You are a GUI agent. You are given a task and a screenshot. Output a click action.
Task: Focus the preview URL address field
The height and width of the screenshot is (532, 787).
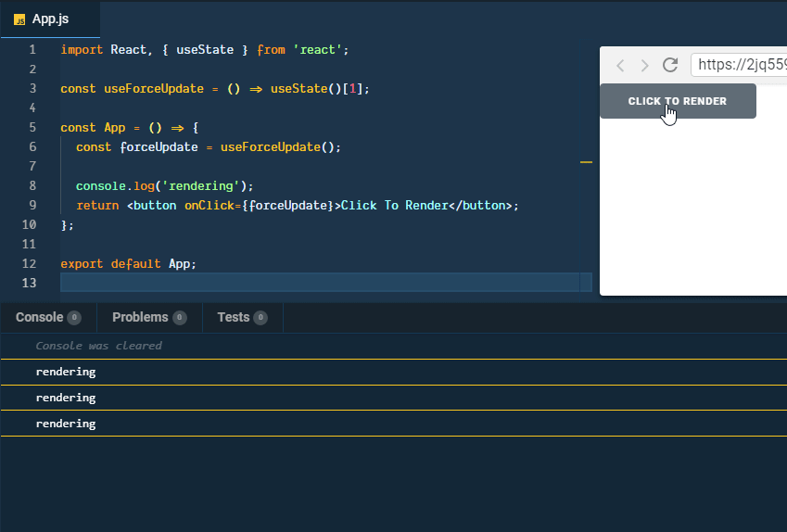[x=738, y=65]
